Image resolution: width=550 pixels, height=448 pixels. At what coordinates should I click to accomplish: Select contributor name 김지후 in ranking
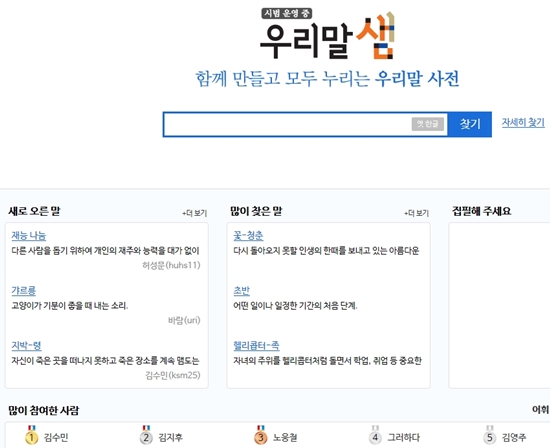[x=170, y=437]
